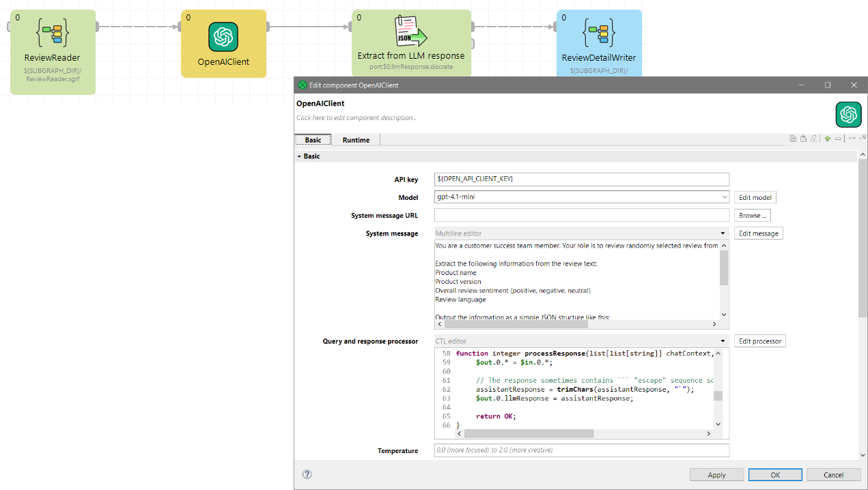Open the CTL editor dropdown
Image resolution: width=868 pixels, height=490 pixels.
click(x=723, y=341)
